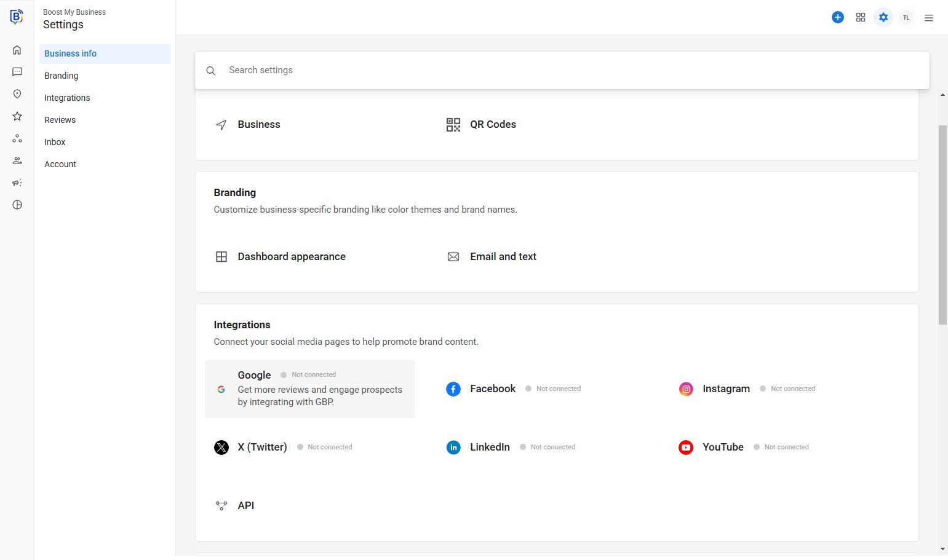The width and height of the screenshot is (948, 560).
Task: Open Account settings section
Action: [x=60, y=164]
